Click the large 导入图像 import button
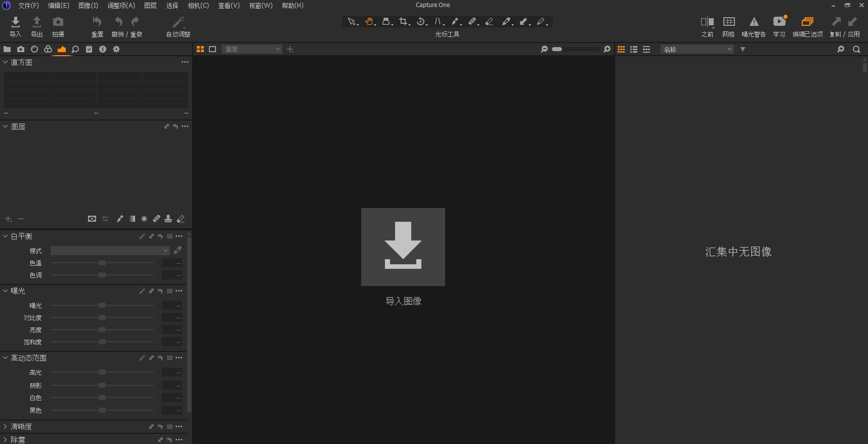868x444 pixels. tap(403, 247)
